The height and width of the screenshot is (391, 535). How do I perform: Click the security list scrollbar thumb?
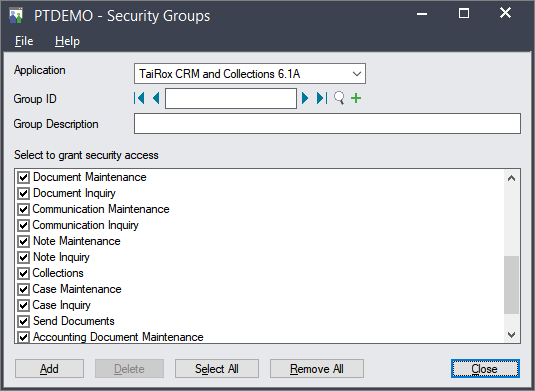[511, 285]
